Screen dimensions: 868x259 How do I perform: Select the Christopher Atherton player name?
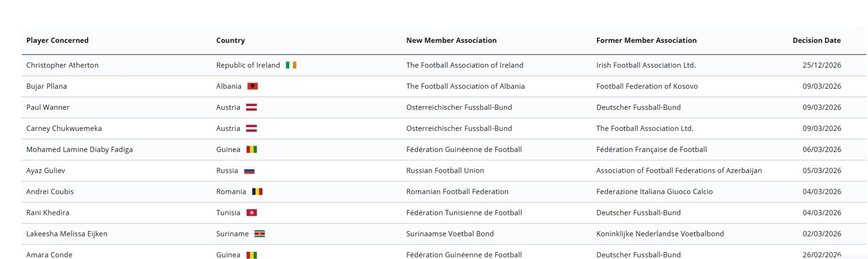62,65
